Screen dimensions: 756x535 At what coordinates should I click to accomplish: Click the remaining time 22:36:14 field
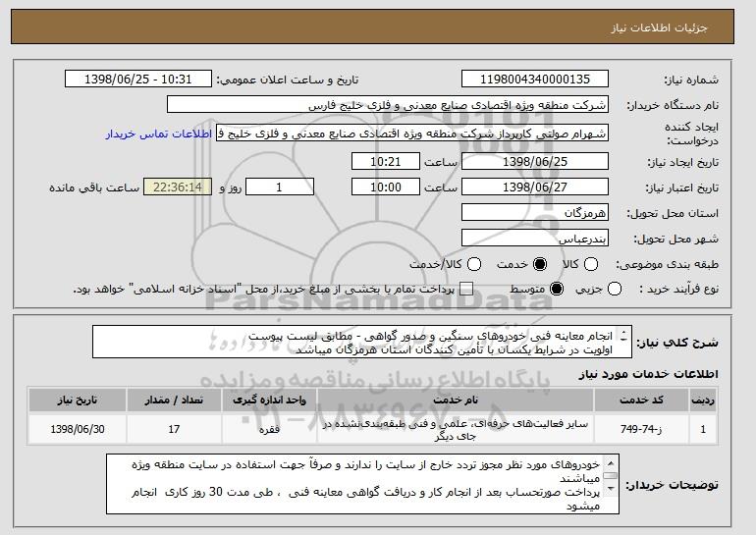[x=178, y=187]
